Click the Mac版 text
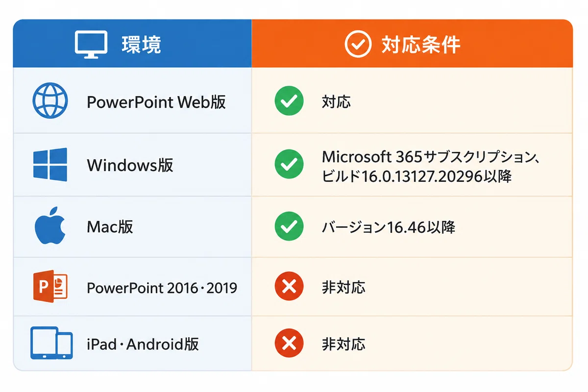 (110, 227)
